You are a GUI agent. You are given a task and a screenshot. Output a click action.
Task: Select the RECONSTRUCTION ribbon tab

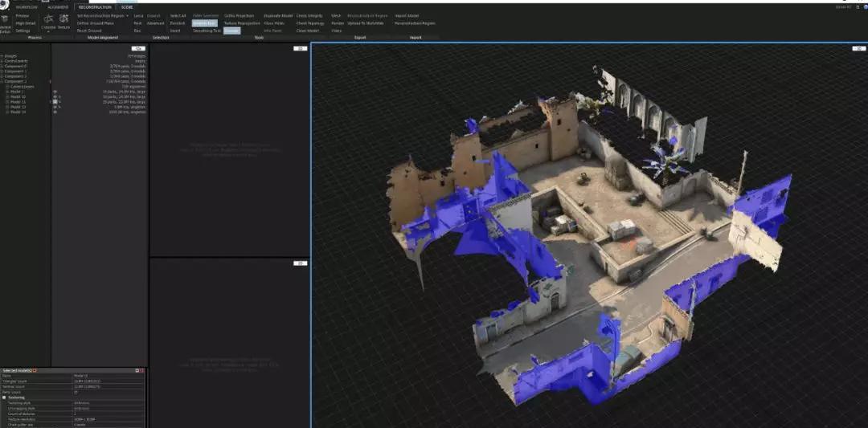tap(95, 7)
